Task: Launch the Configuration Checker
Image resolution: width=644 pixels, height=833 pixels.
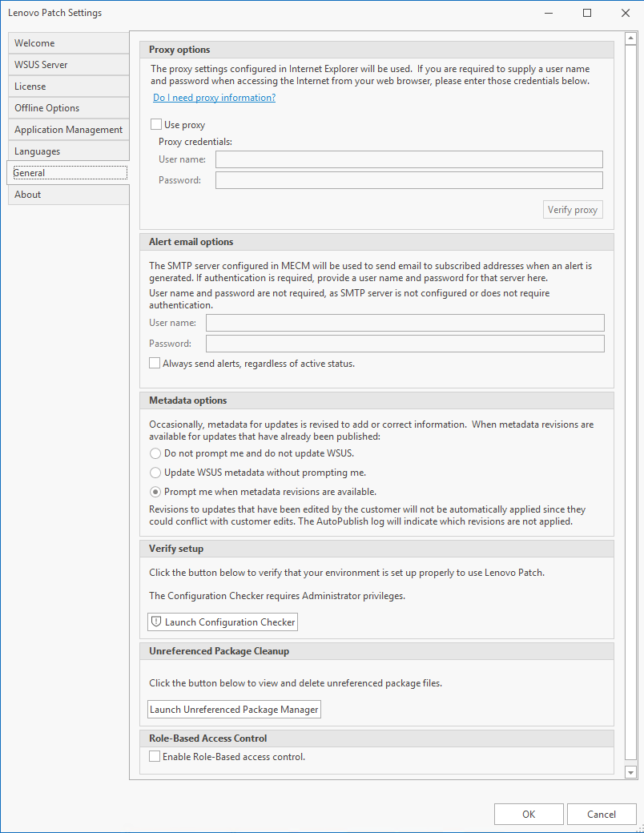Action: (x=223, y=622)
